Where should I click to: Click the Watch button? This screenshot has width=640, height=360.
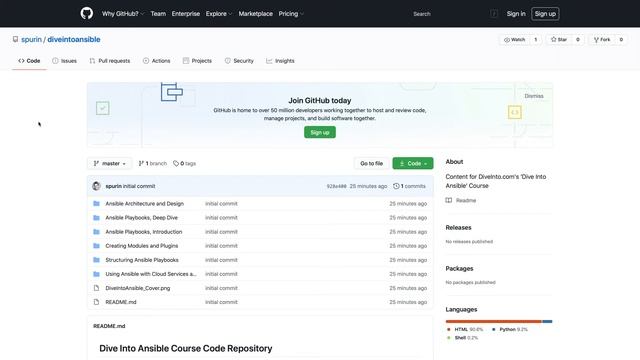515,40
